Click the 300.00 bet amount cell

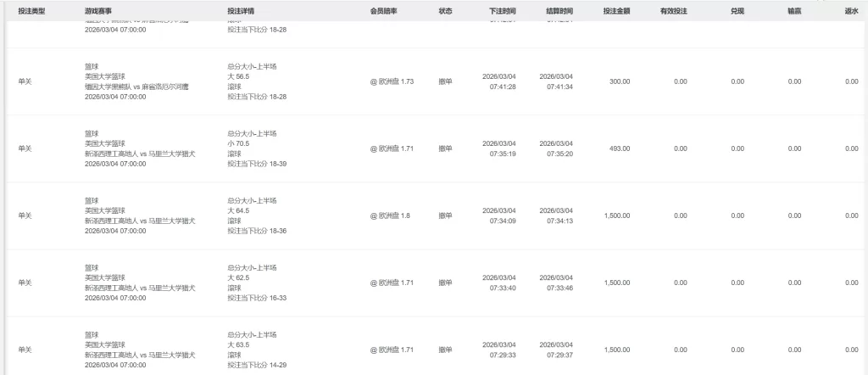coord(620,81)
